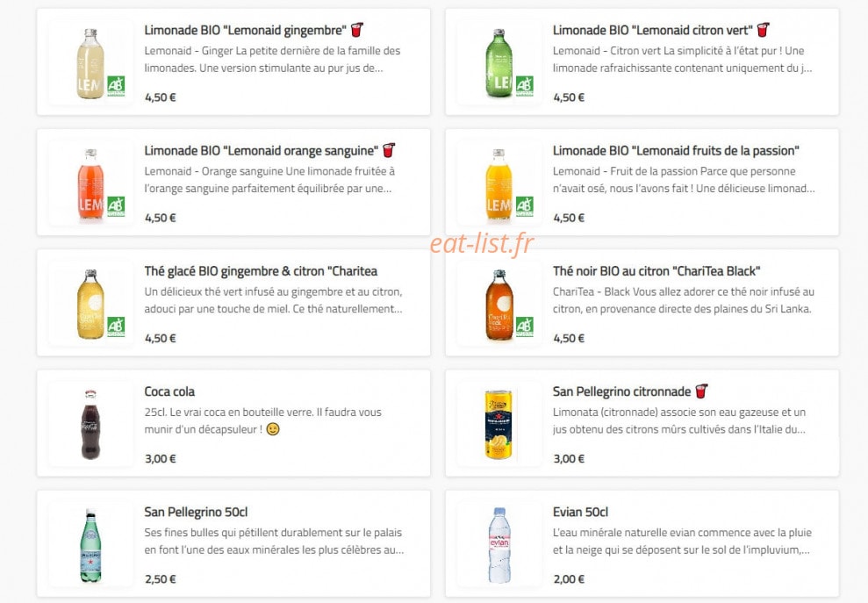The height and width of the screenshot is (603, 868).
Task: Open the Limonade BIO Lemonaid fruits de la passion title
Action: tap(676, 151)
